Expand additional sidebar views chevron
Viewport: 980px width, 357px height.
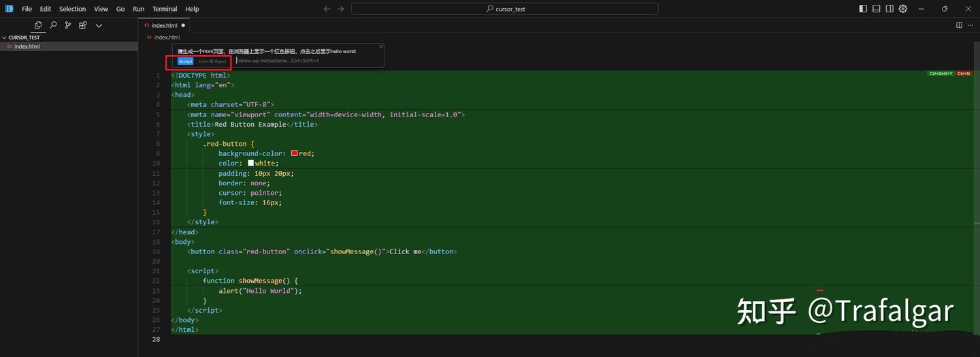coord(99,25)
